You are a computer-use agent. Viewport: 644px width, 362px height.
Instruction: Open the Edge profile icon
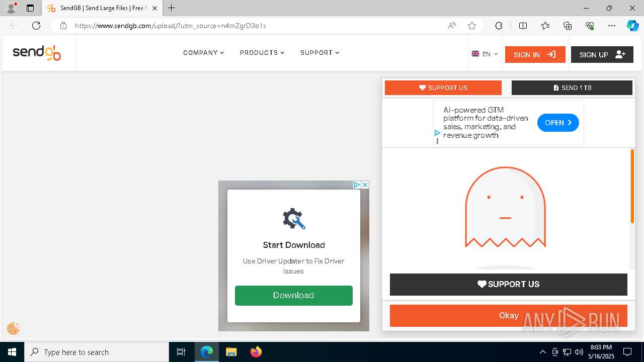click(11, 8)
